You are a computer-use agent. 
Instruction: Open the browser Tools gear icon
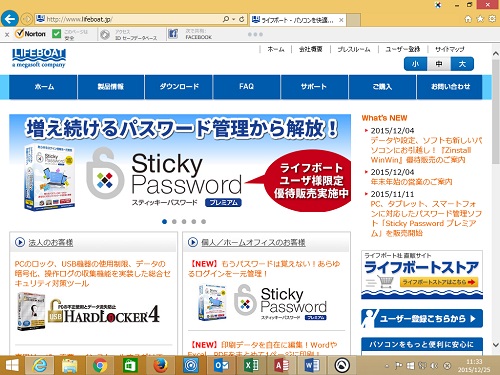point(492,19)
